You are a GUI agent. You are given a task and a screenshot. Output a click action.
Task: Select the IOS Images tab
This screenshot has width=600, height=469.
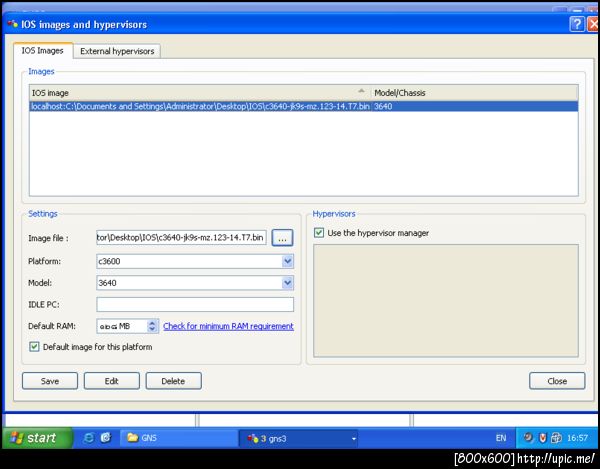(42, 51)
